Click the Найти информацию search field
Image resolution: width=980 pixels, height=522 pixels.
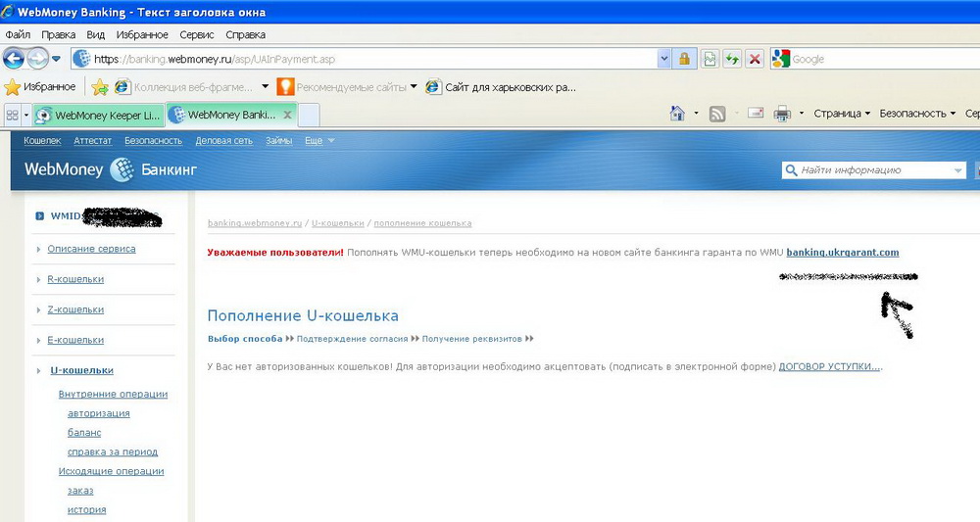tap(874, 169)
